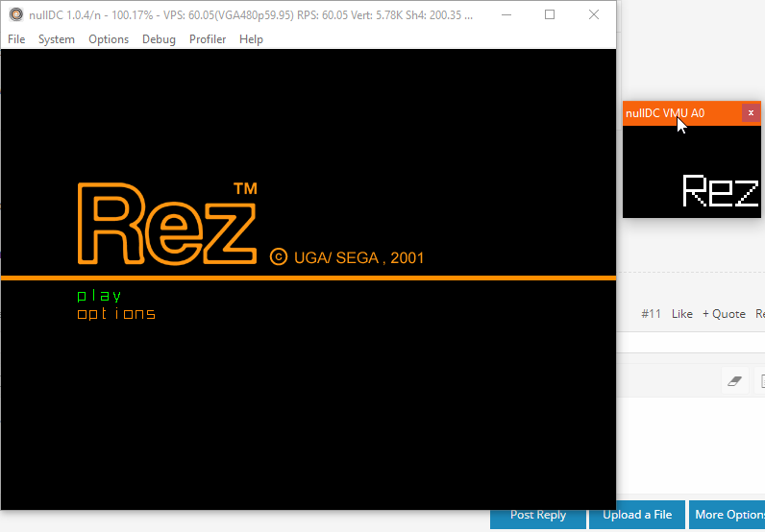
Task: Open the #11 post permalink
Action: [x=651, y=314]
